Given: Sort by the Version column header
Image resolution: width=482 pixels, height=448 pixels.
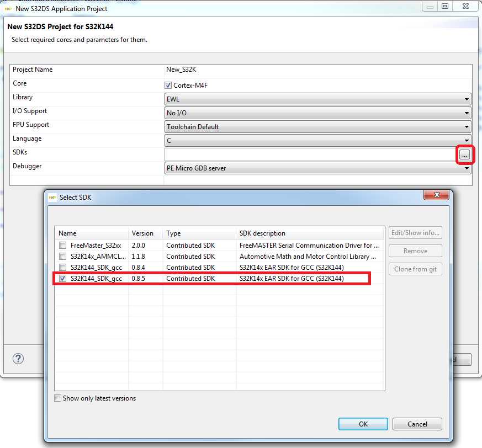Looking at the screenshot, I should pos(145,233).
